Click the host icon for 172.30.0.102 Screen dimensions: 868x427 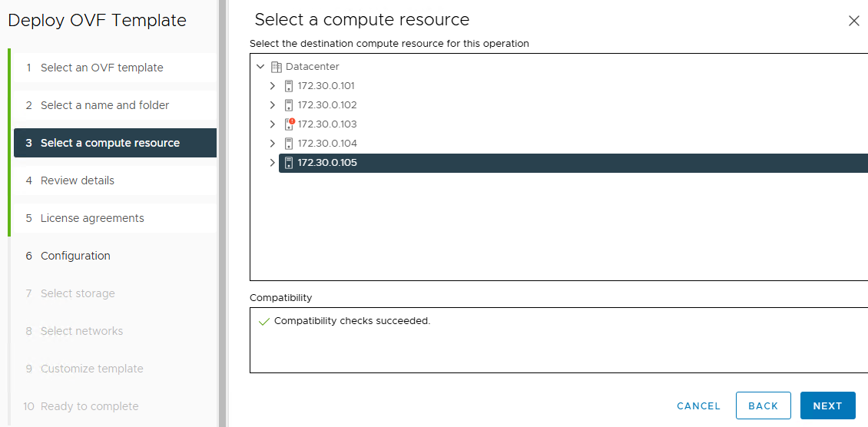pyautogui.click(x=289, y=105)
